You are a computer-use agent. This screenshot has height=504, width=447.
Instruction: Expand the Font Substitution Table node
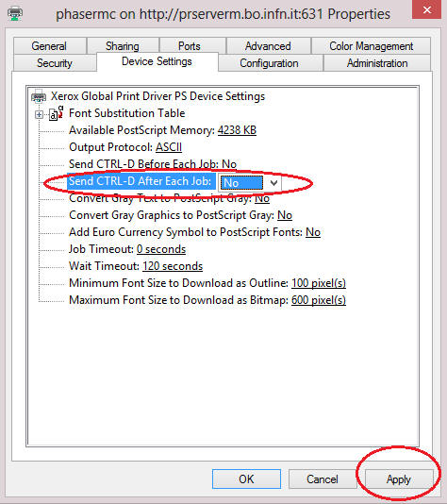(39, 114)
